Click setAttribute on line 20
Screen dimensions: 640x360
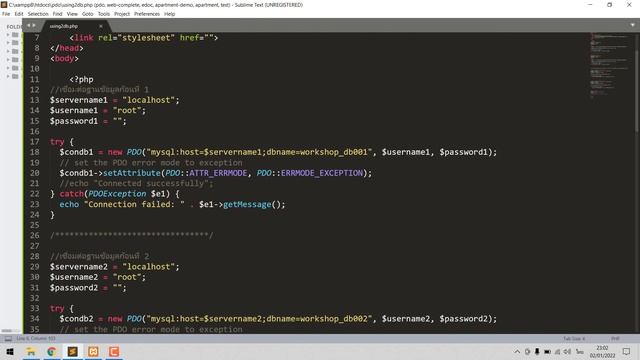click(131, 173)
